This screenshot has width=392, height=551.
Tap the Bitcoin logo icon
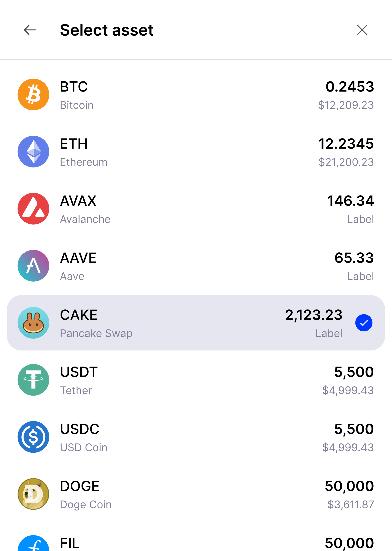tap(33, 95)
